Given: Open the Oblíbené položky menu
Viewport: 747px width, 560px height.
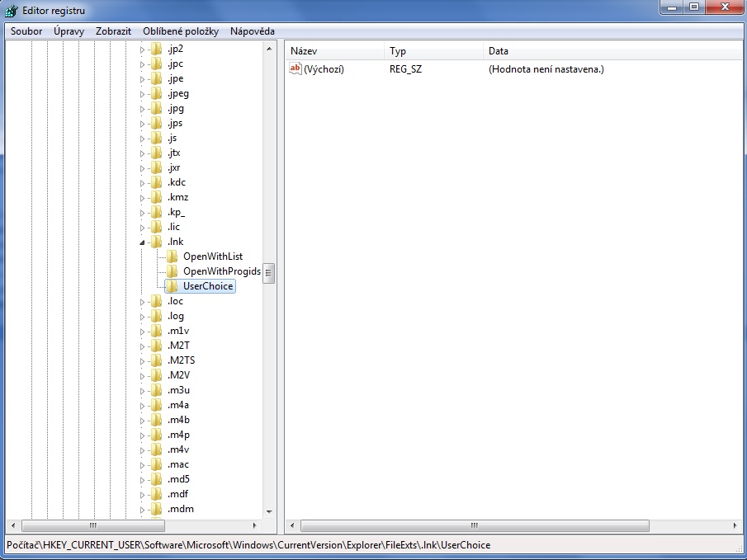Looking at the screenshot, I should [x=181, y=31].
